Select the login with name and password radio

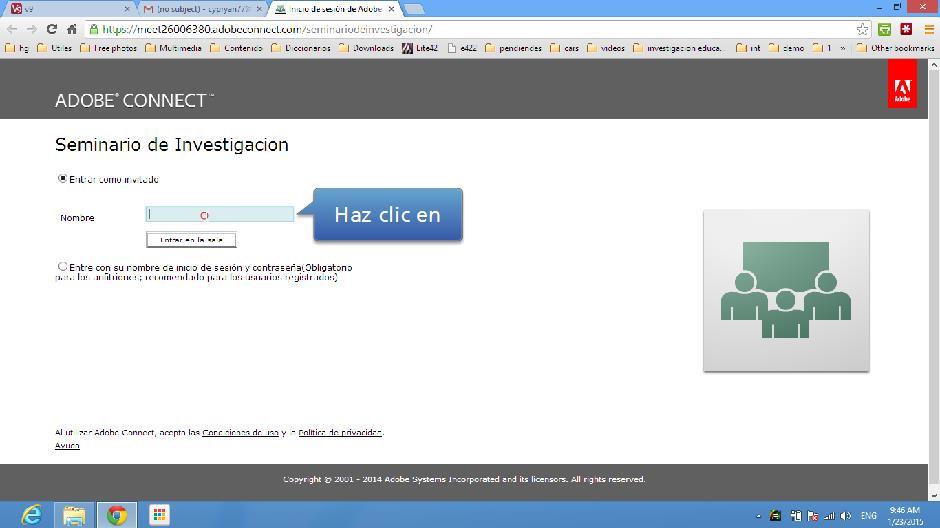(x=62, y=266)
